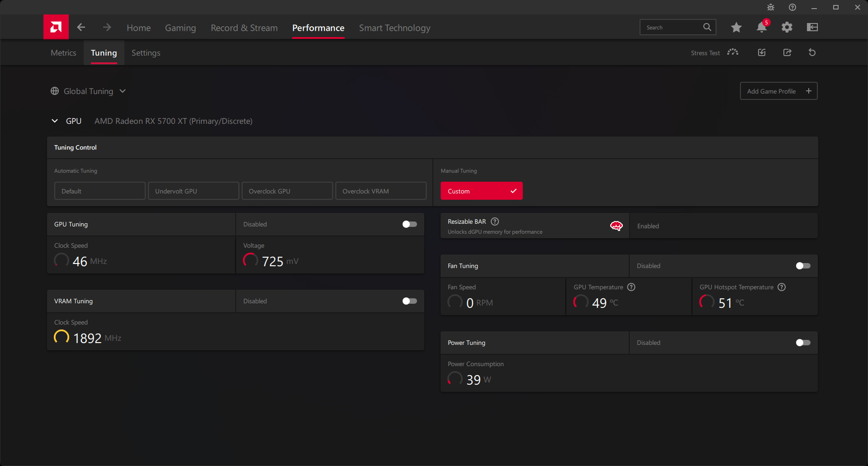Select Overclock GPU tuning option
Viewport: 868px width, 466px height.
click(x=287, y=191)
